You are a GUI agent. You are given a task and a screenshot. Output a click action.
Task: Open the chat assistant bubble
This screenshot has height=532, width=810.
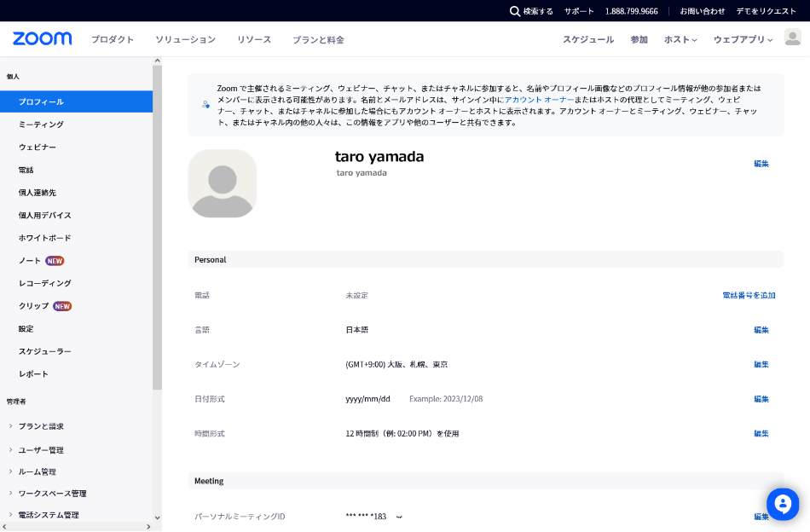click(783, 504)
